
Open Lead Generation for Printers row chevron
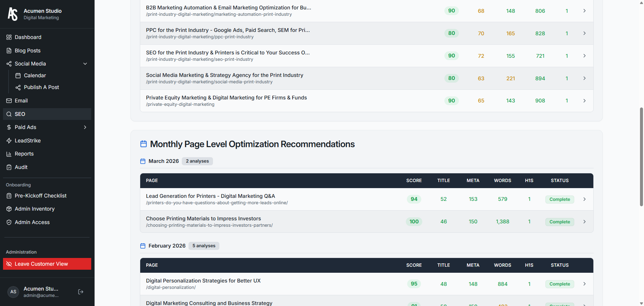(x=584, y=199)
